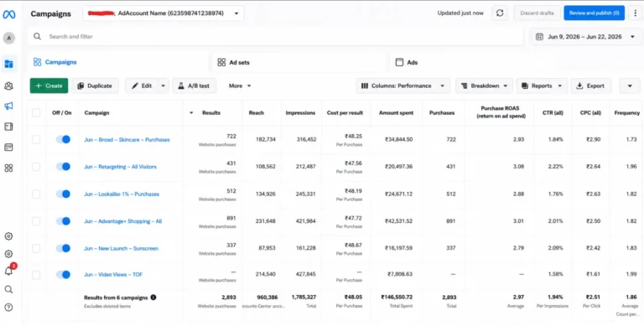Open the Jun – Video Views – TOF link
The height and width of the screenshot is (326, 644).
(x=113, y=275)
